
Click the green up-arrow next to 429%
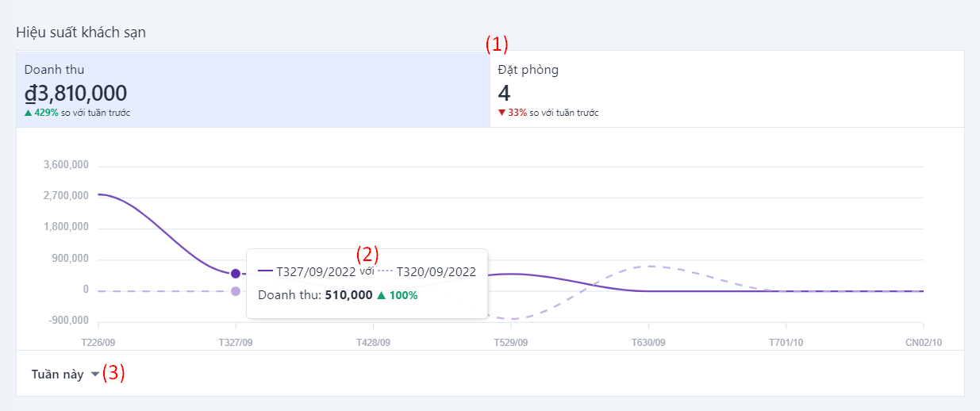pos(29,113)
